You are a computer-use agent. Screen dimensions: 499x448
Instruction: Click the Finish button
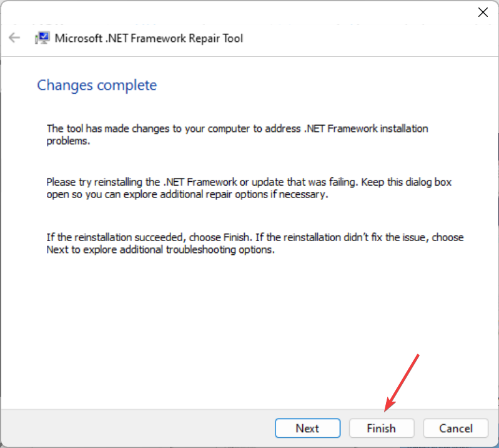click(x=381, y=428)
